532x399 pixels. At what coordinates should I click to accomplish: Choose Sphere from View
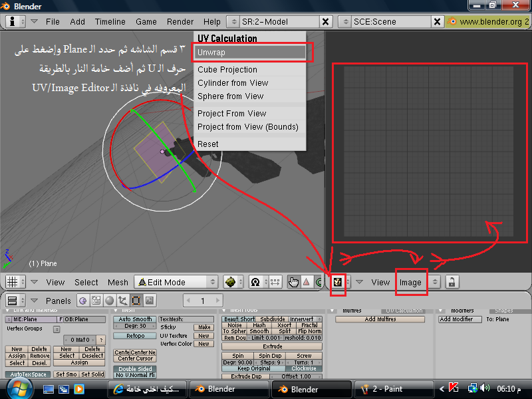click(249, 96)
